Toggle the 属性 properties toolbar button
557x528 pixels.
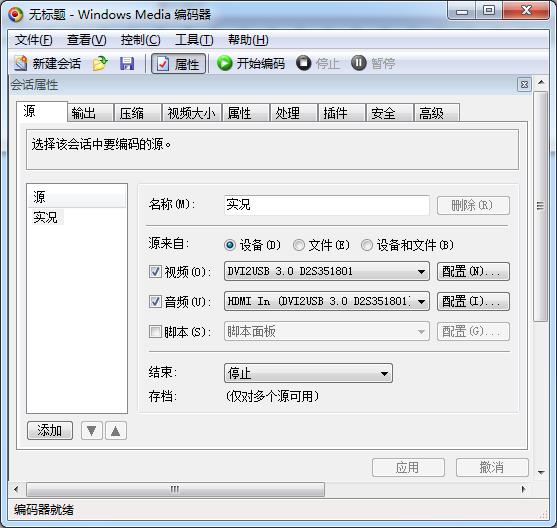tap(178, 64)
